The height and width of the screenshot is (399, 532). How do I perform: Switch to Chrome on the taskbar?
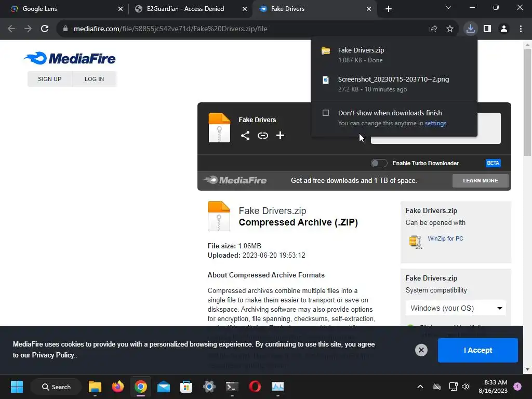click(x=140, y=387)
